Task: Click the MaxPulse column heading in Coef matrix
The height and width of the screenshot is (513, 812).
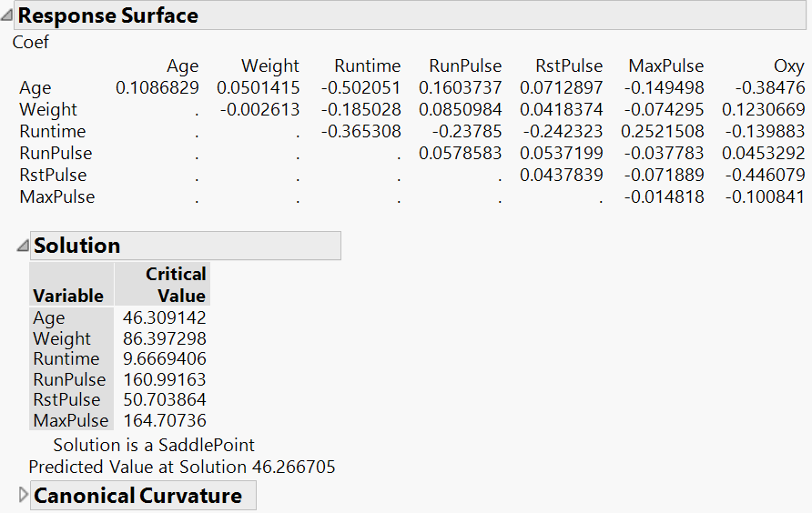Action: (x=665, y=65)
